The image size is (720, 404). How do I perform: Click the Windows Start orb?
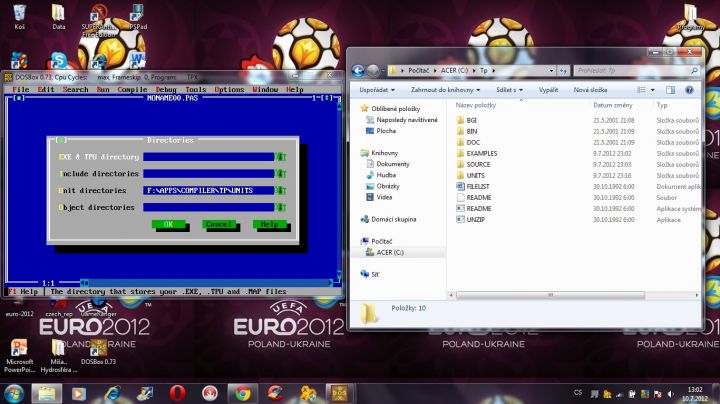pos(14,394)
